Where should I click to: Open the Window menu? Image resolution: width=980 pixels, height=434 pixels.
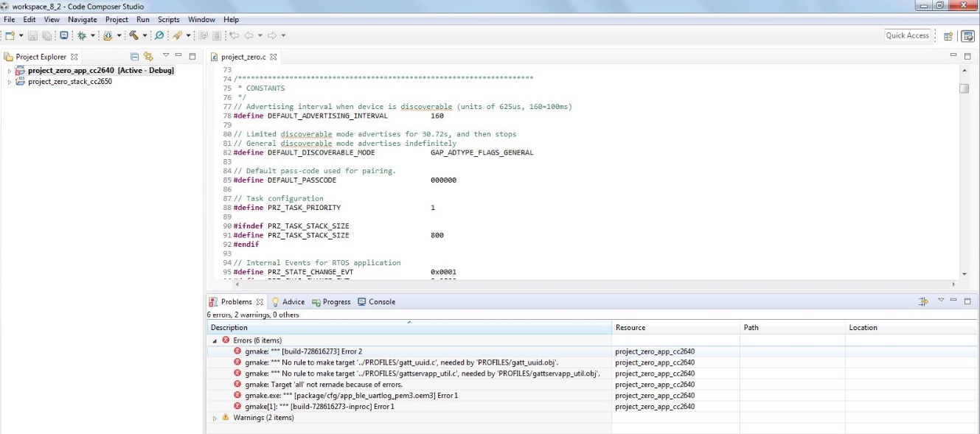[x=201, y=20]
